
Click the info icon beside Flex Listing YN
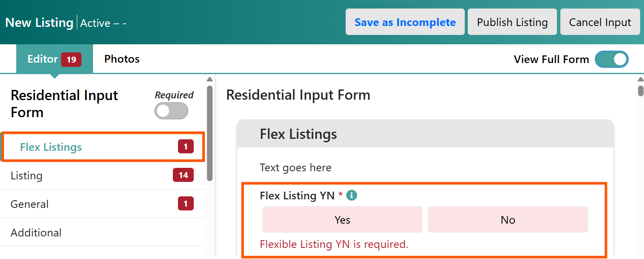352,196
